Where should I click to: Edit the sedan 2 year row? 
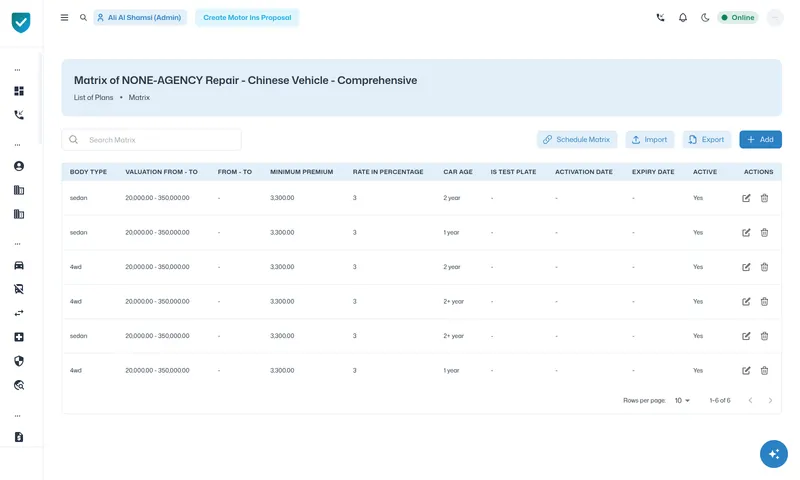[x=746, y=198]
